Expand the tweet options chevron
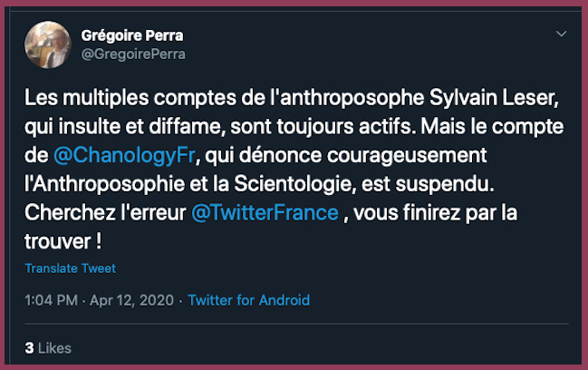Image resolution: width=588 pixels, height=370 pixels. pos(561,35)
